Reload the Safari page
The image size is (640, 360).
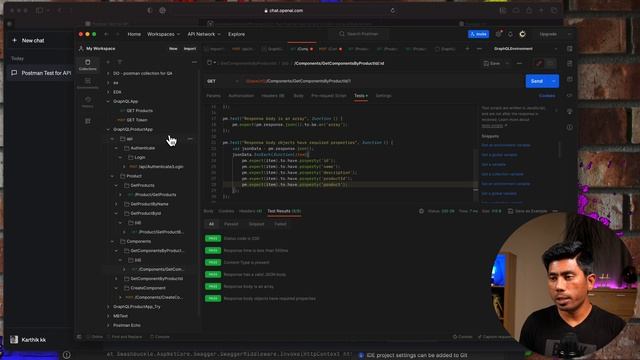pos(393,11)
